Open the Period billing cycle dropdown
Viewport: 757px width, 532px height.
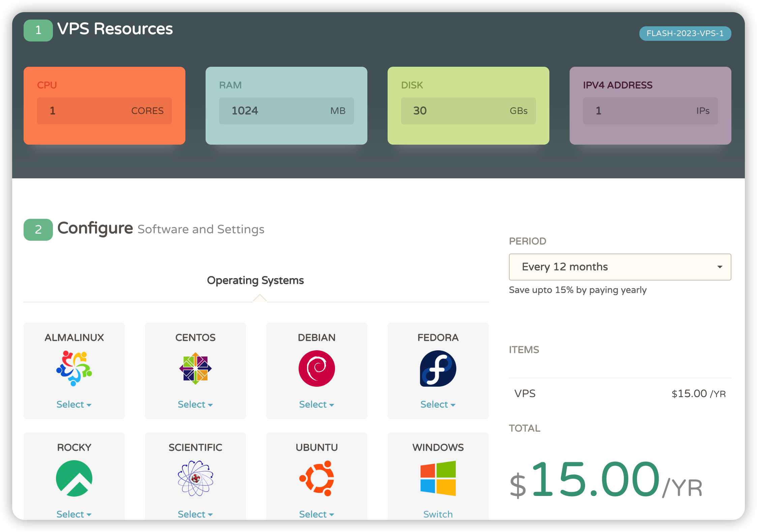619,267
